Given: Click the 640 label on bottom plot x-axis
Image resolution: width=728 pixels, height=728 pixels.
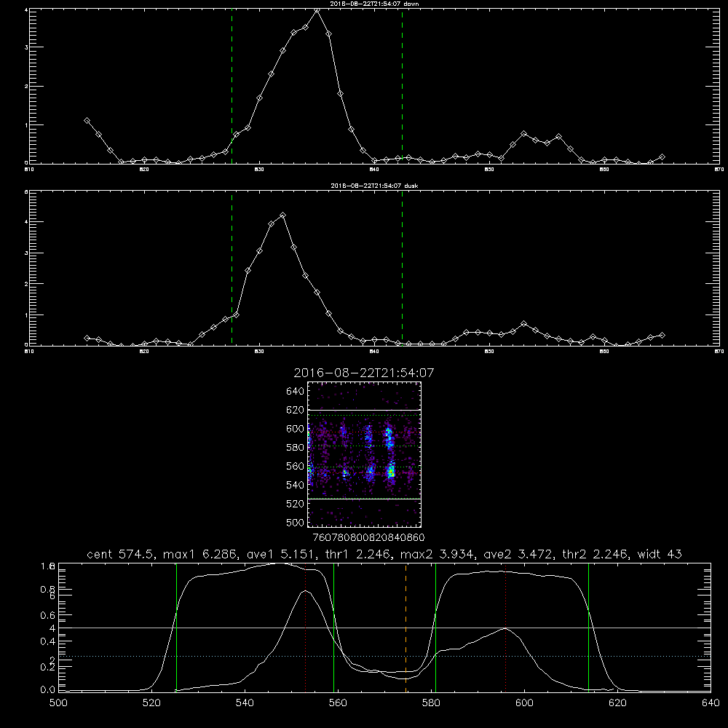Looking at the screenshot, I should tap(711, 703).
